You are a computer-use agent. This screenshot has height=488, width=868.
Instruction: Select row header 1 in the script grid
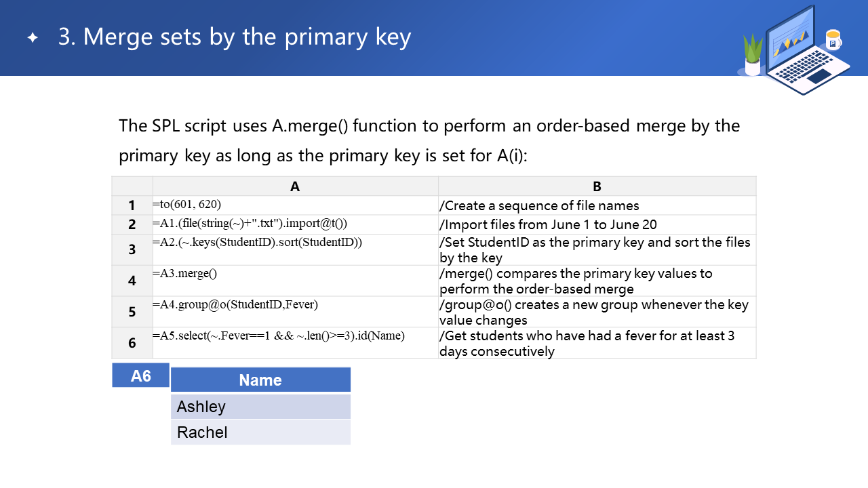132,205
